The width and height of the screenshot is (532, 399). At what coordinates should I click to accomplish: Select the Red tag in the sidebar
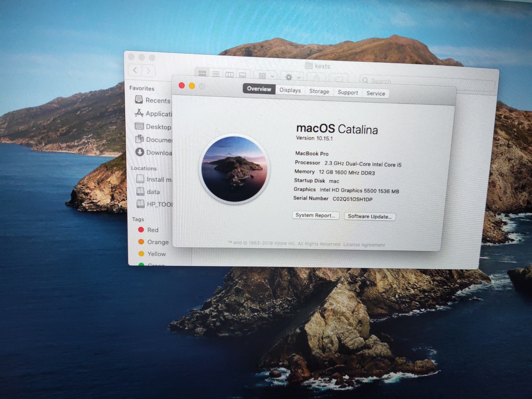point(149,230)
